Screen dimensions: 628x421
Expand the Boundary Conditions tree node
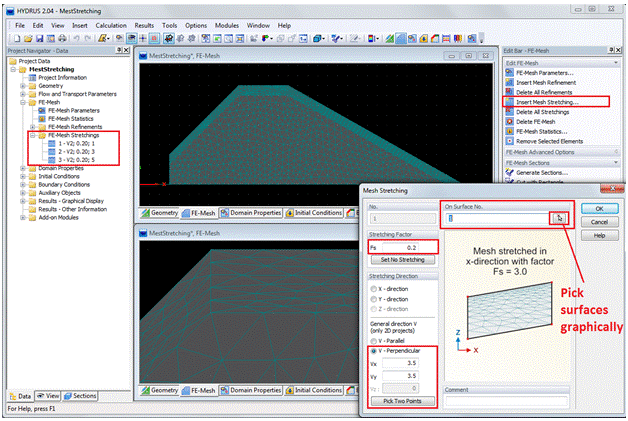pos(23,185)
